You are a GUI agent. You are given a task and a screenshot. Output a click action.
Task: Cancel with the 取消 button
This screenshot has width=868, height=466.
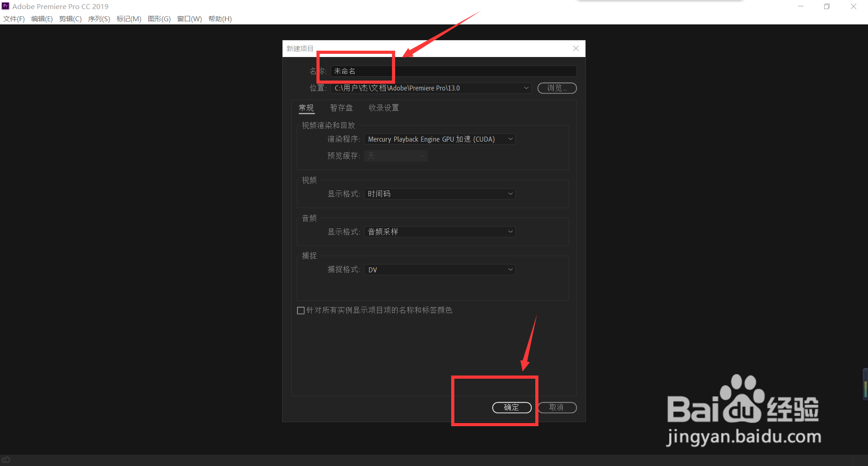557,407
